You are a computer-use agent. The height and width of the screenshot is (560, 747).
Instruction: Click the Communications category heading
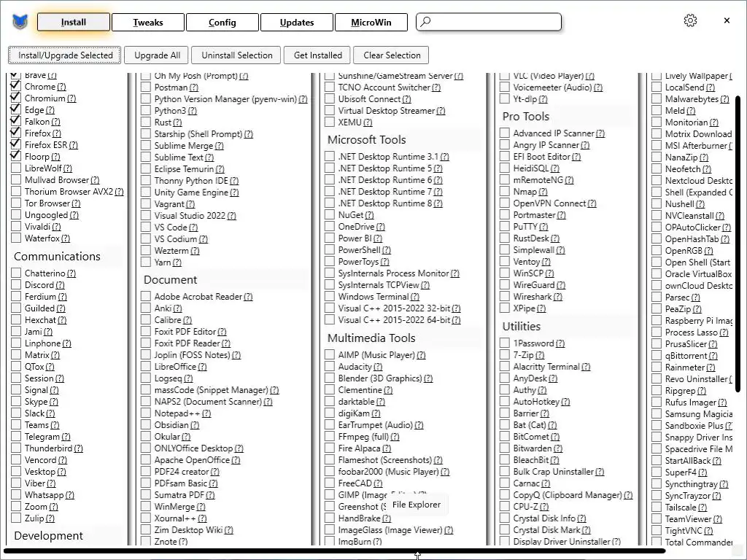(x=57, y=256)
